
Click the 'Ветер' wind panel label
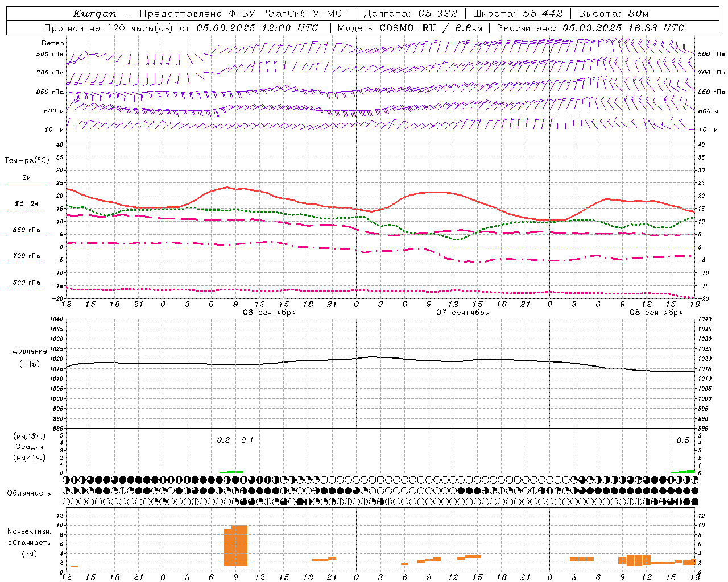point(53,43)
